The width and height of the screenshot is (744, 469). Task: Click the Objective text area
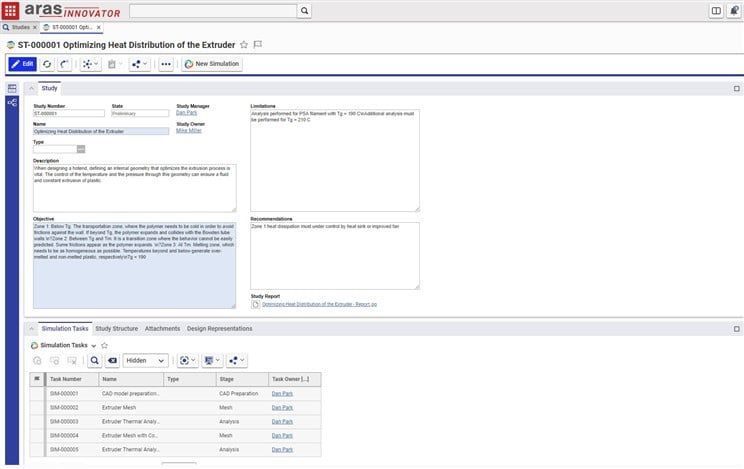(135, 265)
